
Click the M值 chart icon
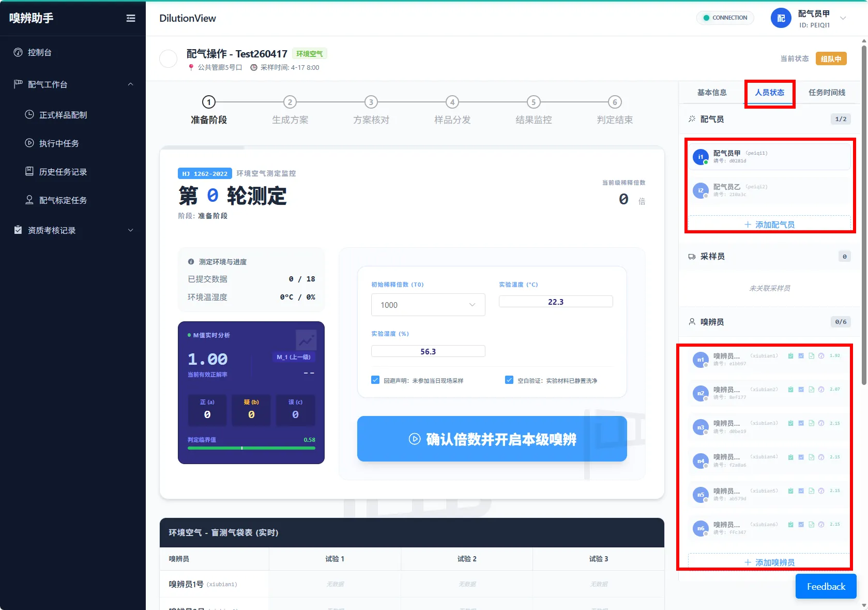click(x=306, y=340)
